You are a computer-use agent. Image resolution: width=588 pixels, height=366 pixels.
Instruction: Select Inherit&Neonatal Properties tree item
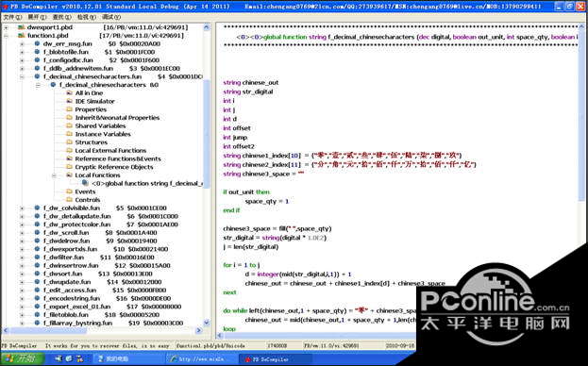117,118
